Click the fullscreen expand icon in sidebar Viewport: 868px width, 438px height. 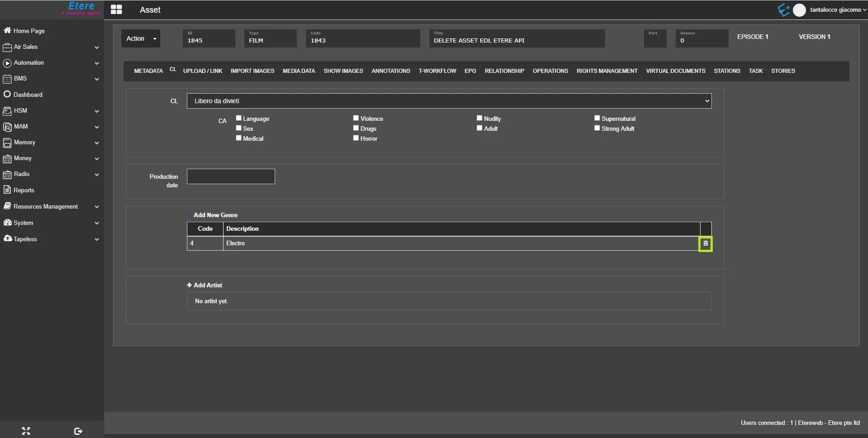point(26,431)
